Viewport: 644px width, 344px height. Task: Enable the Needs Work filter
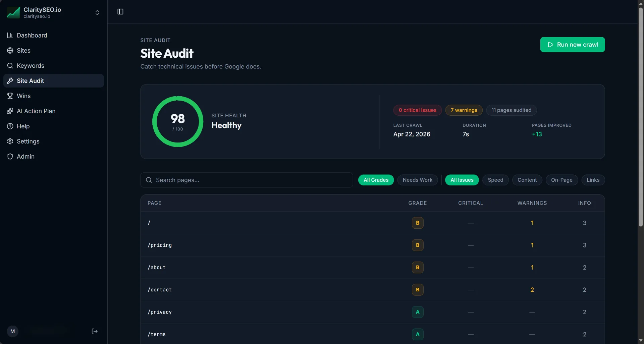(x=417, y=180)
